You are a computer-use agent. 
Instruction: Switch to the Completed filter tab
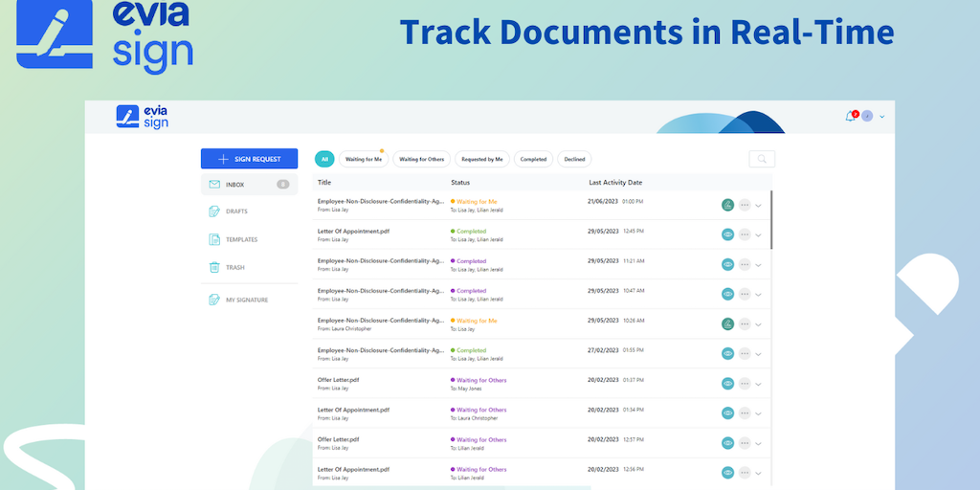(533, 160)
